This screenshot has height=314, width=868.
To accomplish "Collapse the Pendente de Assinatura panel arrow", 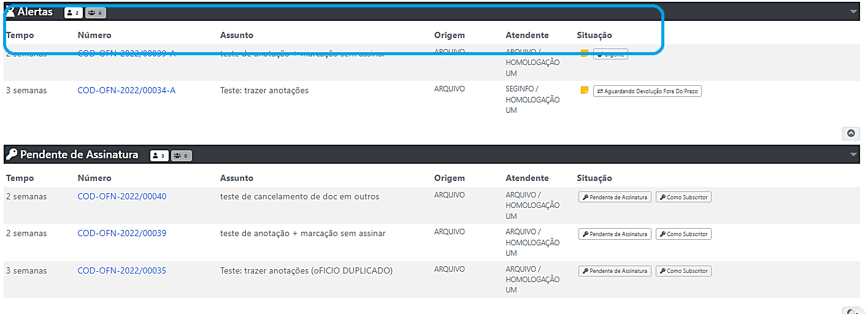I will [853, 155].
